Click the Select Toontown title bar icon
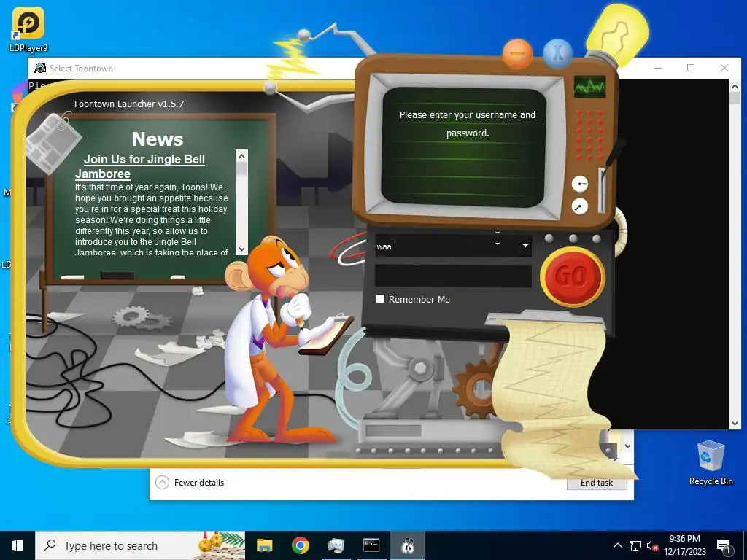747x560 pixels. point(41,68)
